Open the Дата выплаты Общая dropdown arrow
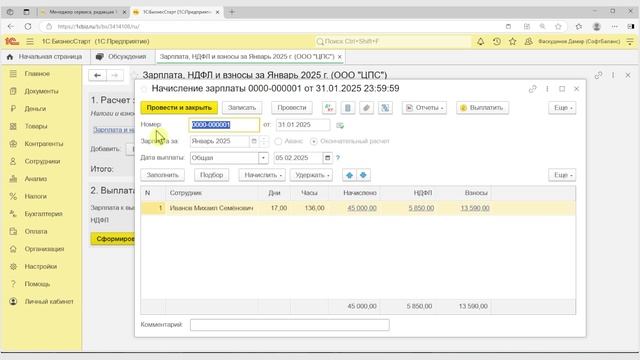Image resolution: width=640 pixels, height=360 pixels. tap(263, 158)
